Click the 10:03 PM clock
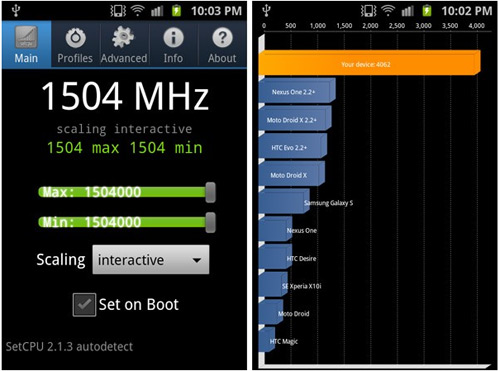The width and height of the screenshot is (500, 371). tap(216, 11)
